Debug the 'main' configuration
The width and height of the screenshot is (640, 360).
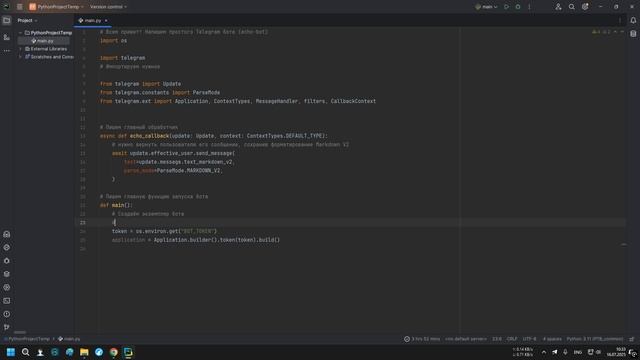(x=518, y=7)
